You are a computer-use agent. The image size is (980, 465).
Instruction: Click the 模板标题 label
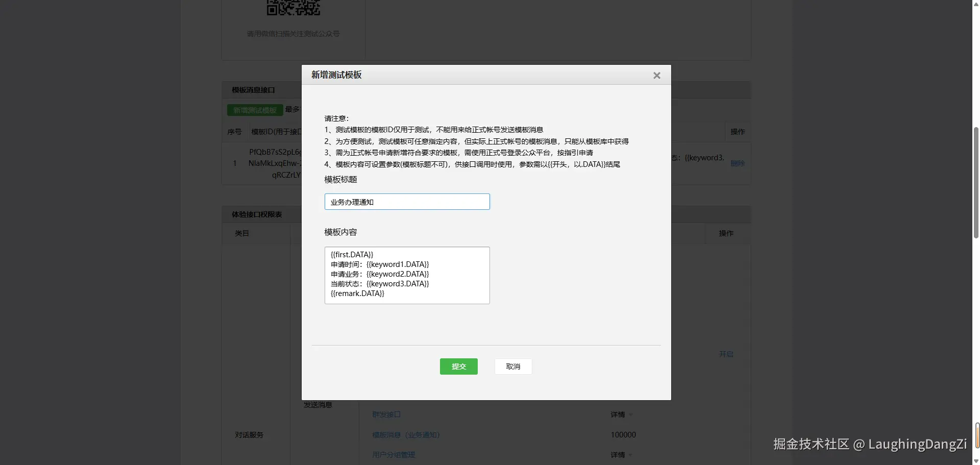coord(341,180)
